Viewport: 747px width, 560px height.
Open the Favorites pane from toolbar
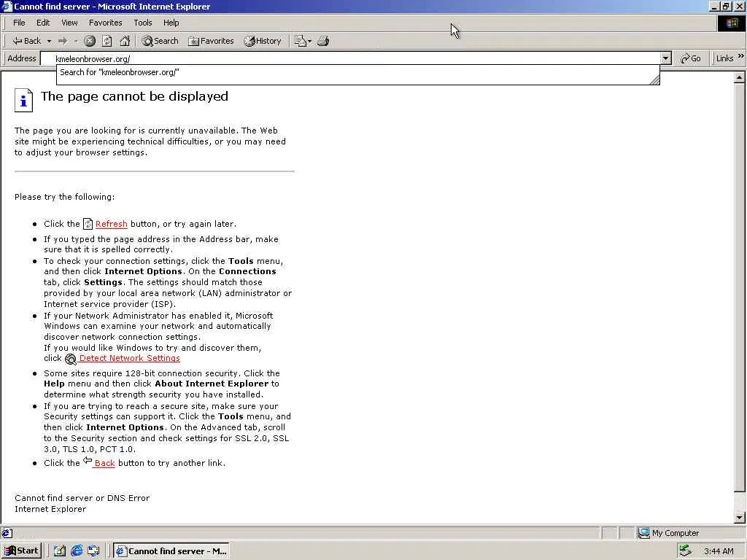click(211, 41)
